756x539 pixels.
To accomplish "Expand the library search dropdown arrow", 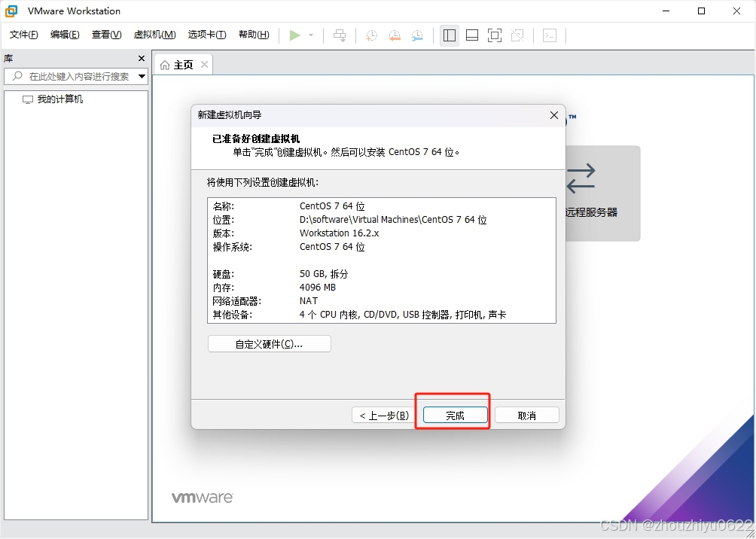I will (x=142, y=76).
